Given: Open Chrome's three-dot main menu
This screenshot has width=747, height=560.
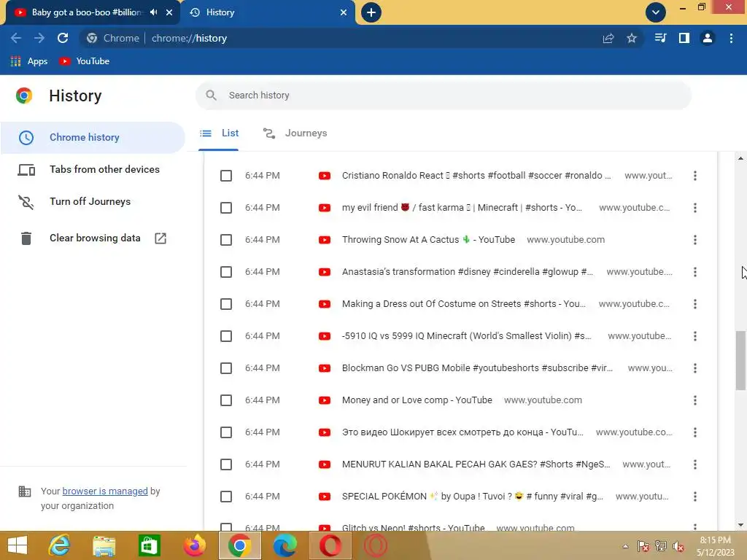Looking at the screenshot, I should click(x=731, y=38).
